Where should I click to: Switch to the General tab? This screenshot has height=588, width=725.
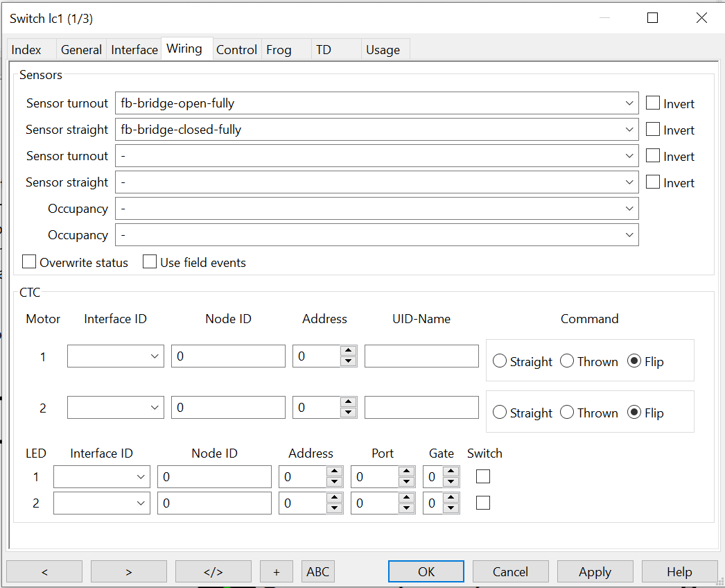pos(81,49)
